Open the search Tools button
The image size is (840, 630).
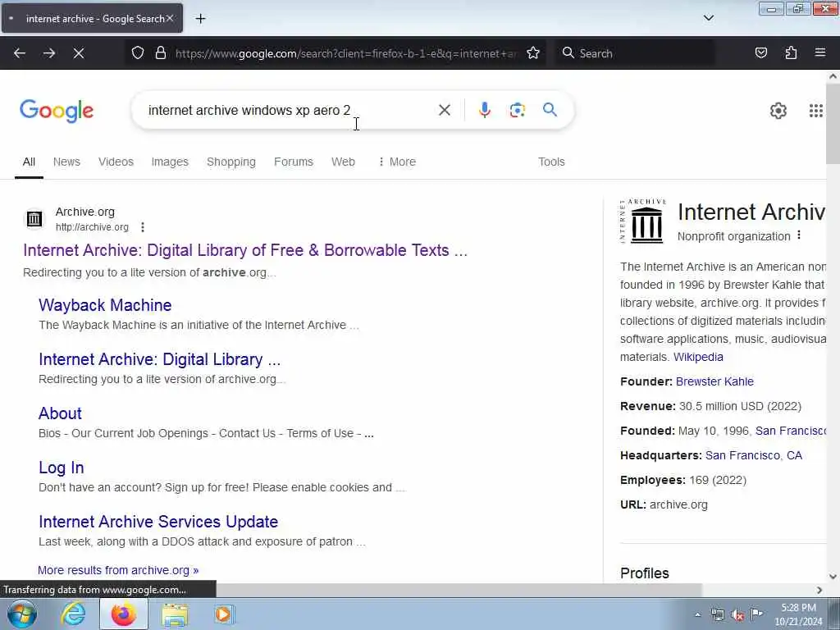[x=551, y=162]
